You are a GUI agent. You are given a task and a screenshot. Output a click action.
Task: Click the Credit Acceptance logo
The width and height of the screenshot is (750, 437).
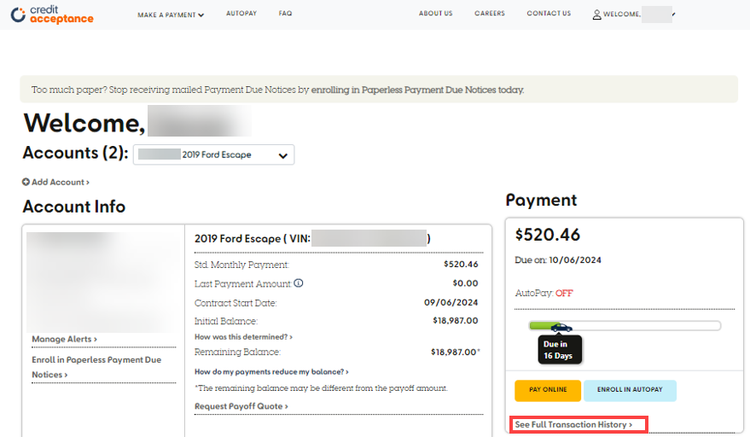click(51, 15)
